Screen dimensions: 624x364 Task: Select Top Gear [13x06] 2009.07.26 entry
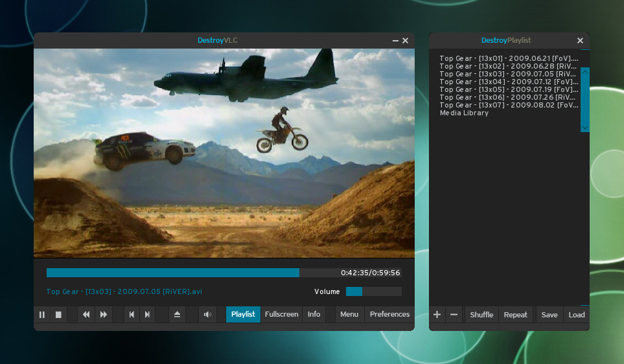[508, 97]
